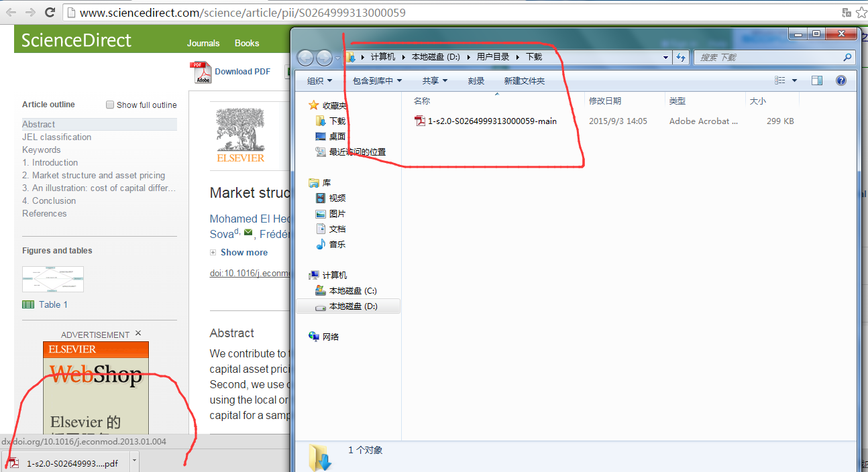
Task: Click the magnifier icon in the Explorer search box
Action: pos(847,58)
